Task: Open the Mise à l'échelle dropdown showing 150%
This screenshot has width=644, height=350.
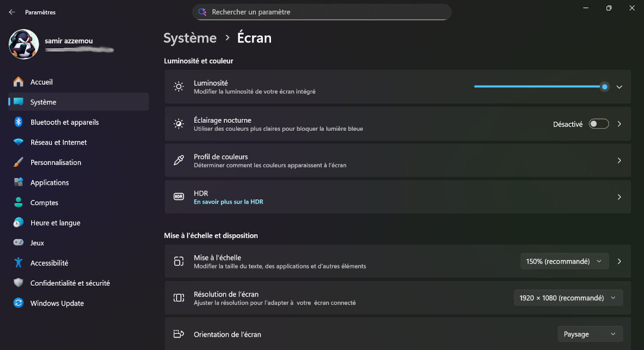Action: (x=564, y=261)
